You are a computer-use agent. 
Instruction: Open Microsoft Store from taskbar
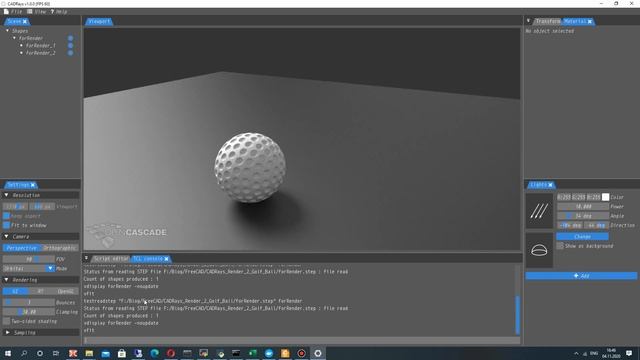coord(122,353)
